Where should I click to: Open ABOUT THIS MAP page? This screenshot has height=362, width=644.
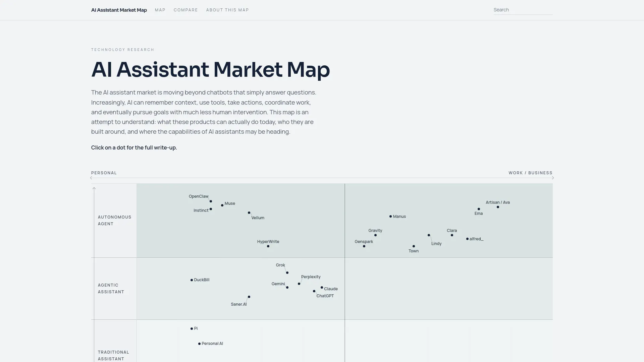tap(227, 10)
